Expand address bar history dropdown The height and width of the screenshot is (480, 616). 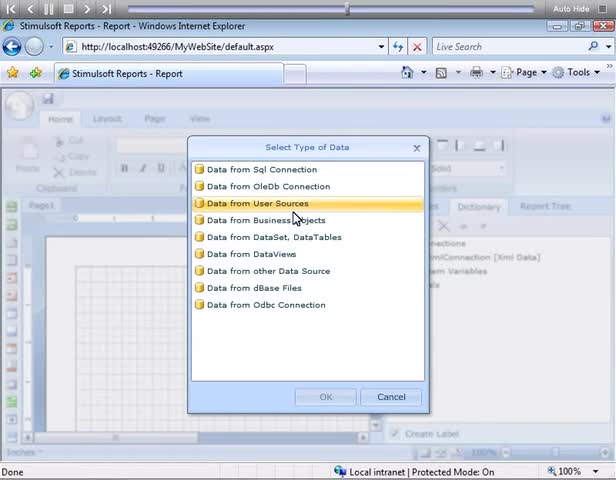click(x=381, y=47)
